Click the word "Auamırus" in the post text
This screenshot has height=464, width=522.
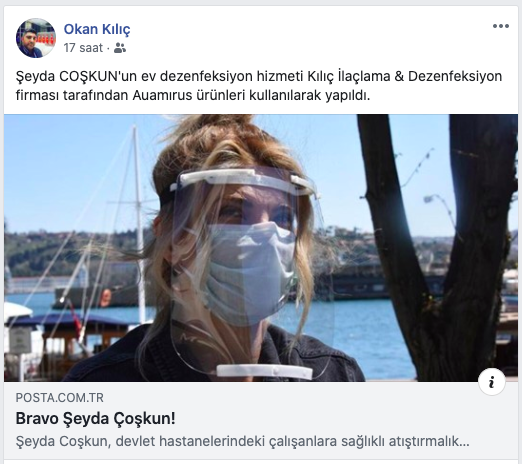click(x=162, y=95)
